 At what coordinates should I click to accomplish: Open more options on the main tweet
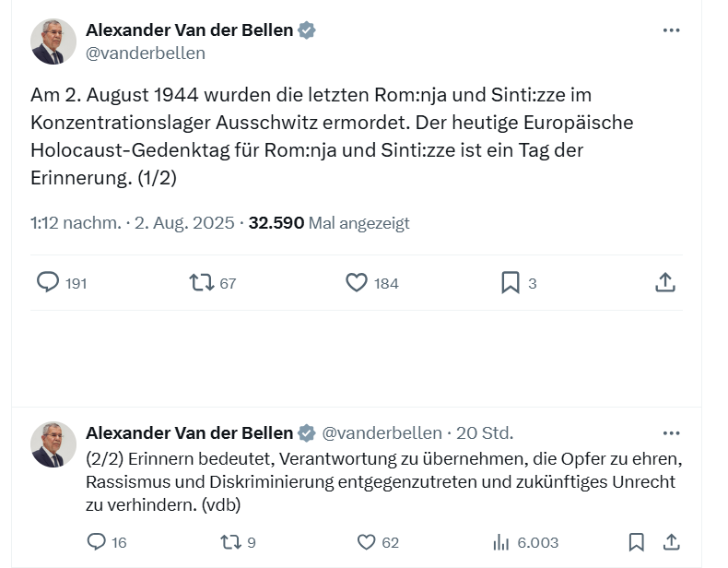click(671, 30)
